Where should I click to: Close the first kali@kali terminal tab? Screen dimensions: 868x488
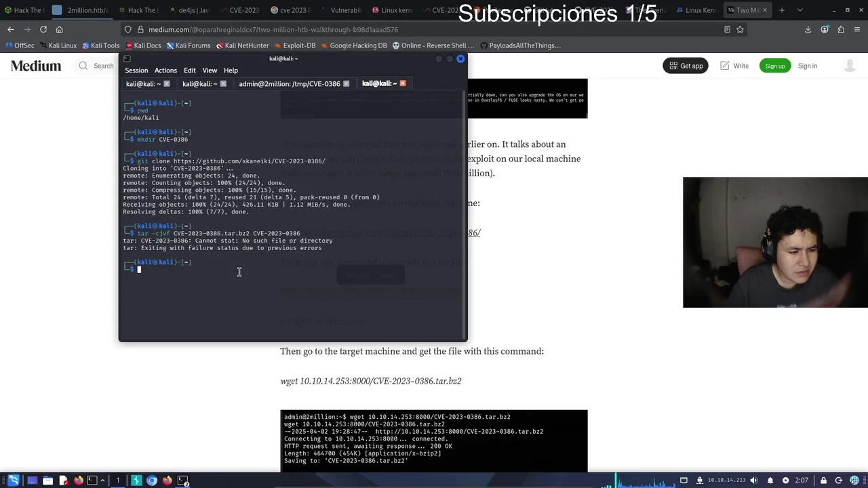pos(167,83)
